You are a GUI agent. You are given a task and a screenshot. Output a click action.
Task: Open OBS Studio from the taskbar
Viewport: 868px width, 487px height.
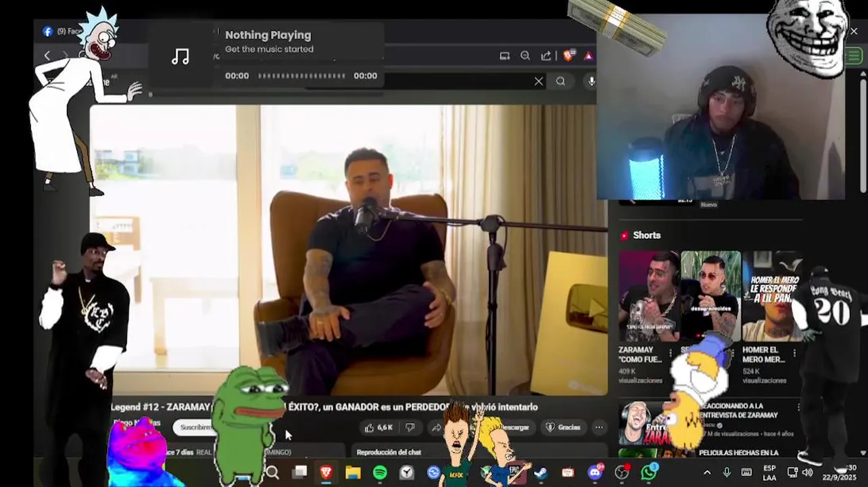pyautogui.click(x=622, y=472)
